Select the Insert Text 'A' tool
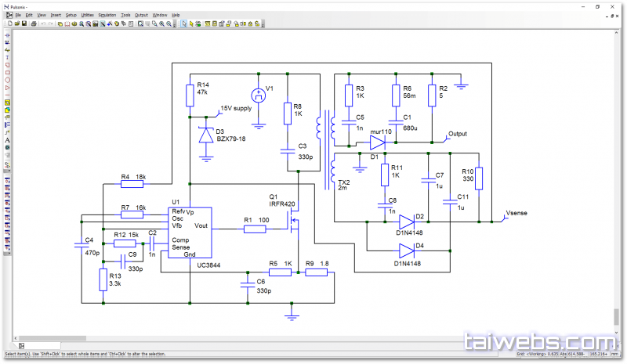This screenshot has height=364, width=627. coord(7,140)
